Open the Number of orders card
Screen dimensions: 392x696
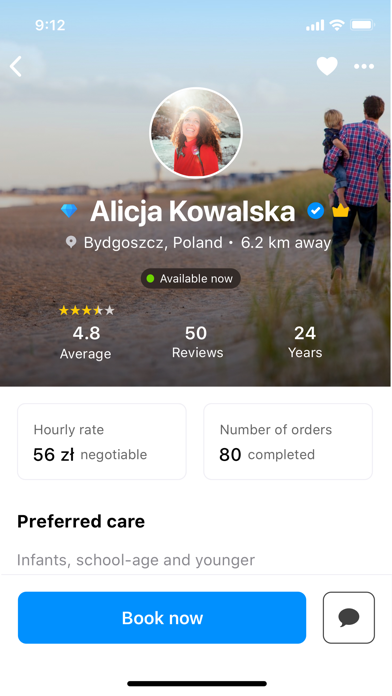click(x=288, y=441)
